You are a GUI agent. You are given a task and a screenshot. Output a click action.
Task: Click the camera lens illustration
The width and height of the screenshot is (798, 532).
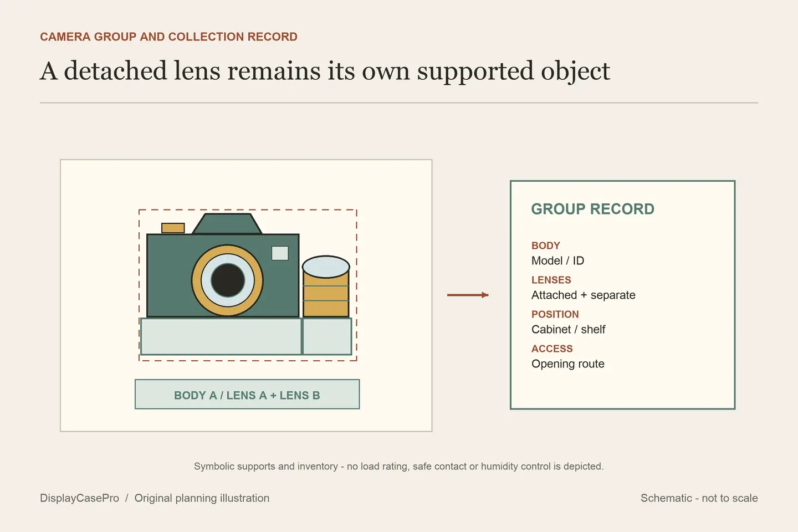[227, 280]
